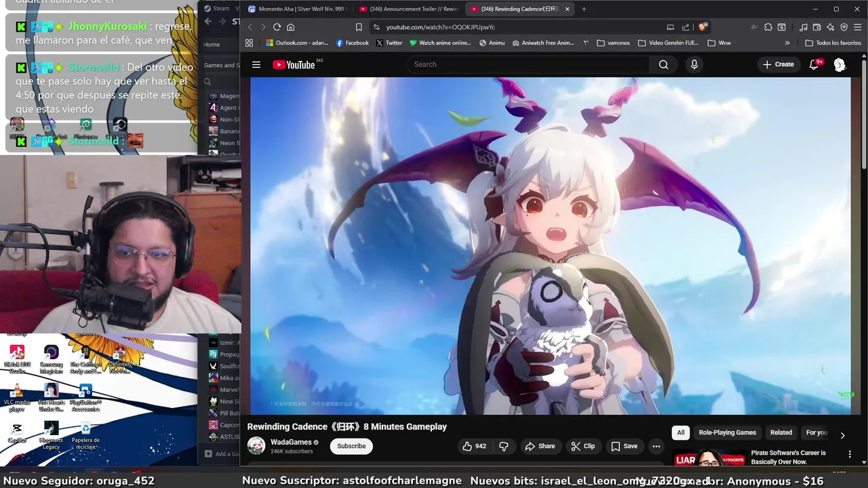Open share icon in address bar
This screenshot has height=488, width=868.
686,27
